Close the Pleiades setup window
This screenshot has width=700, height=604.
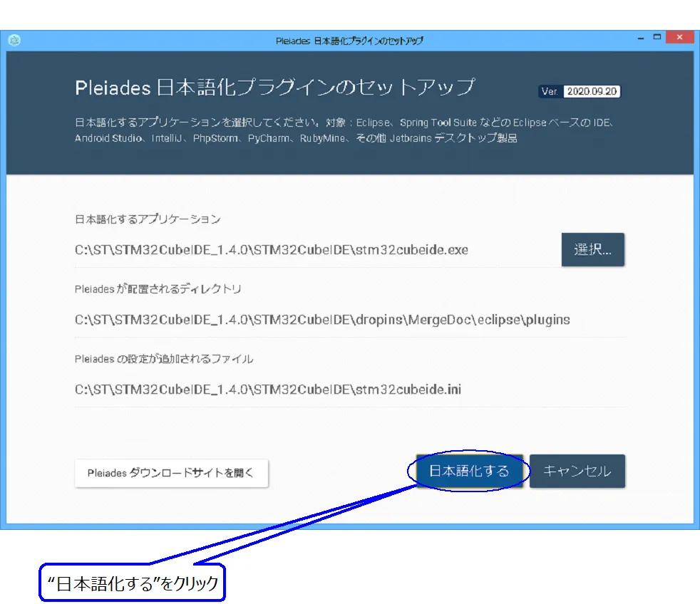click(680, 38)
